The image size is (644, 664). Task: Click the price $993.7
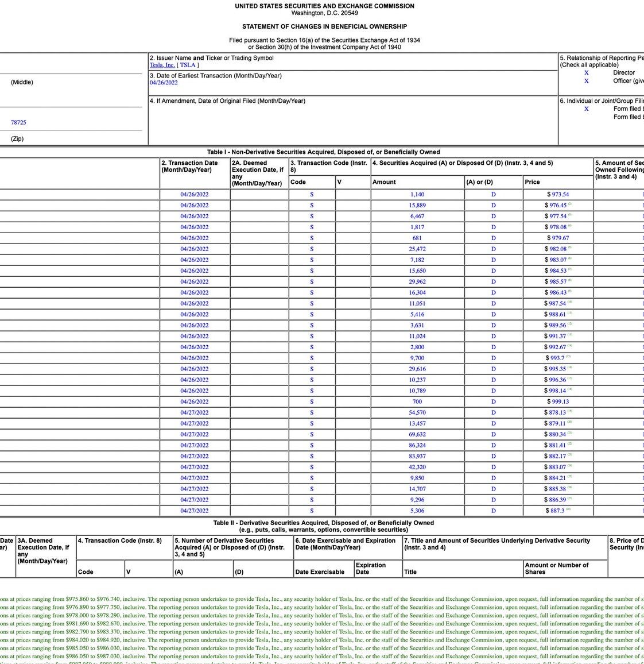(555, 358)
